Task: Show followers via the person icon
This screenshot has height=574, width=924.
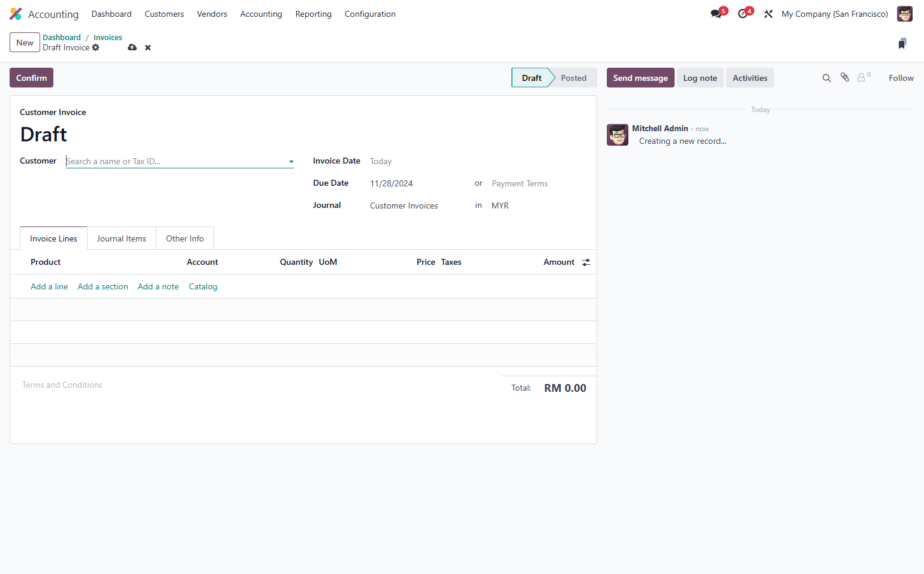Action: [862, 77]
